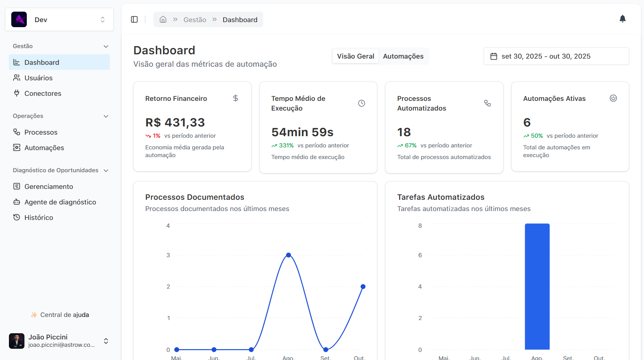Click the clock icon on Tempo Médio card
The height and width of the screenshot is (360, 644).
[361, 103]
